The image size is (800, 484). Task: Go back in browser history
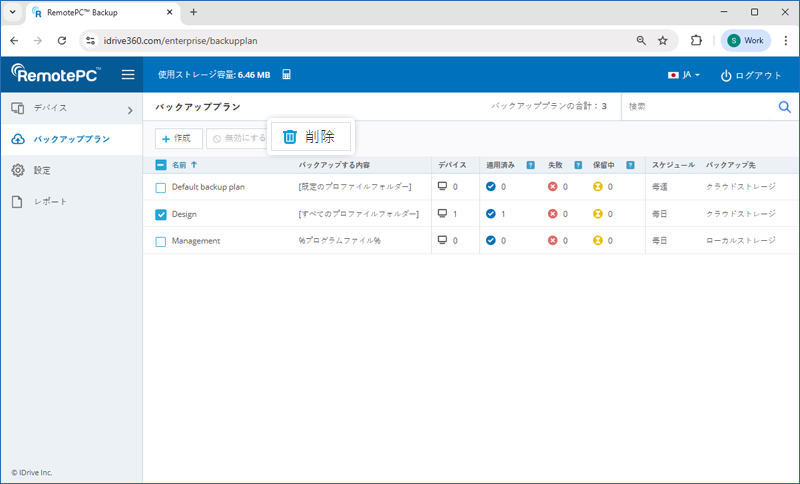pos(14,41)
